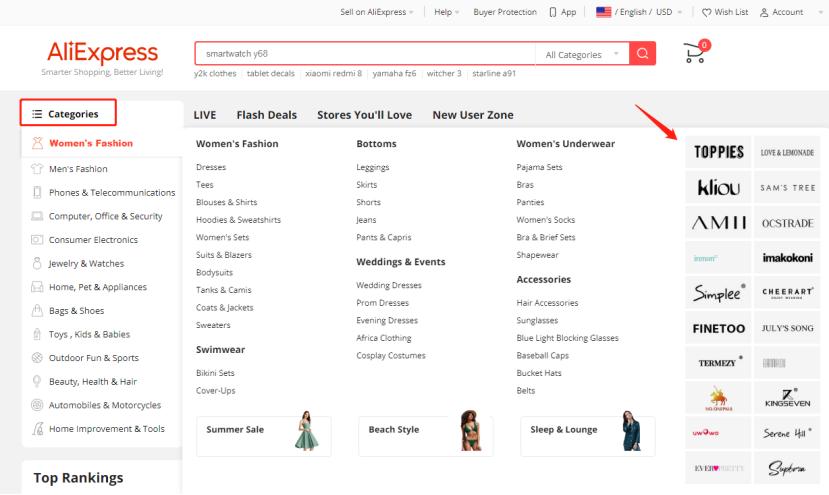The height and width of the screenshot is (495, 829).
Task: Click the Phones & Telecommunications category icon
Action: click(37, 193)
